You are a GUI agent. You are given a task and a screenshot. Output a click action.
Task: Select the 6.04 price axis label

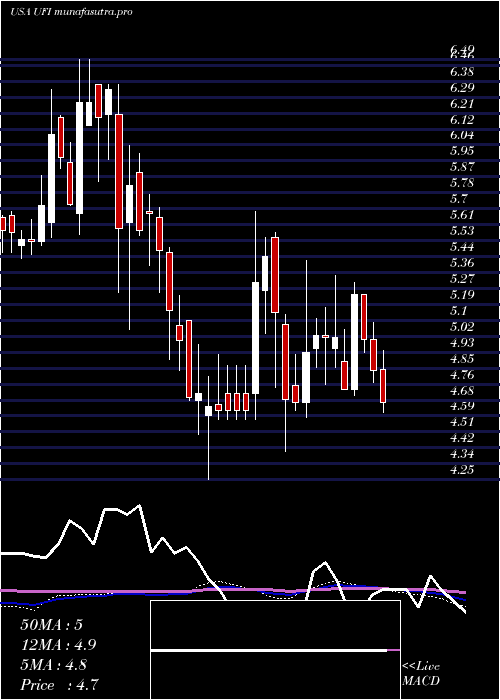tap(462, 135)
